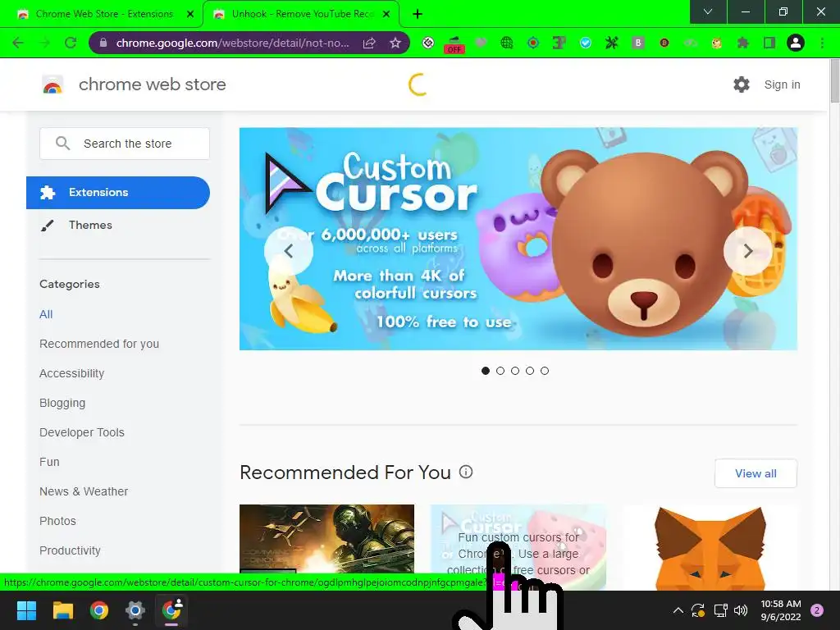Open taskbar clock showing 10:58 AM

781,610
